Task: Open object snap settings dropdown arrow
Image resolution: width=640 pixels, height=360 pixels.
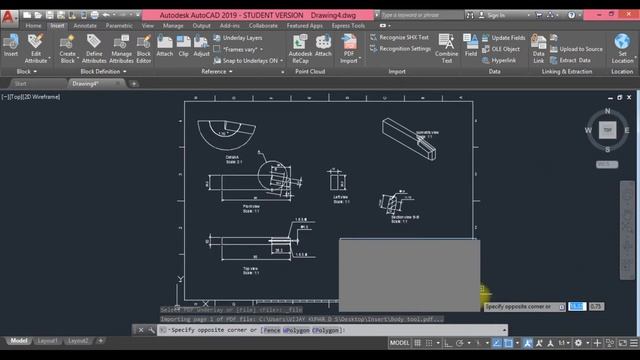Action: (x=517, y=343)
